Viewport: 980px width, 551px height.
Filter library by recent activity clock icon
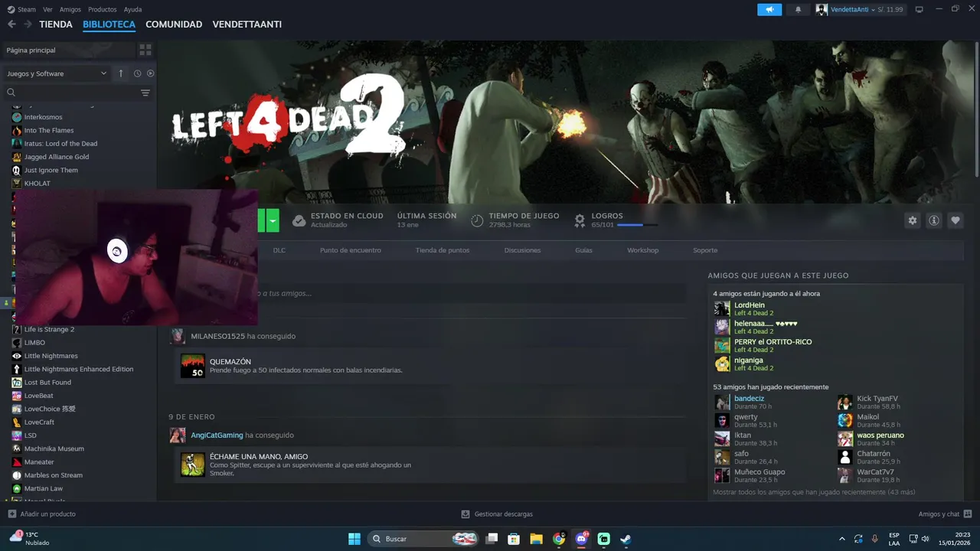(x=137, y=73)
